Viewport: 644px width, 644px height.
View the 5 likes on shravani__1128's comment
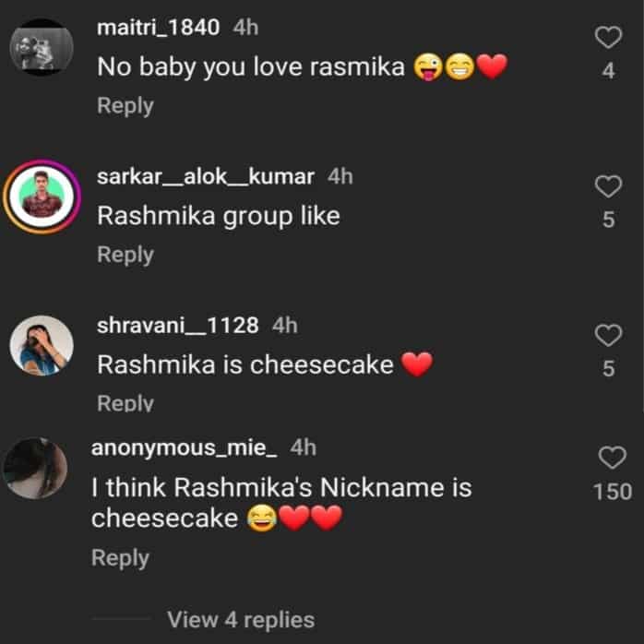coord(608,368)
